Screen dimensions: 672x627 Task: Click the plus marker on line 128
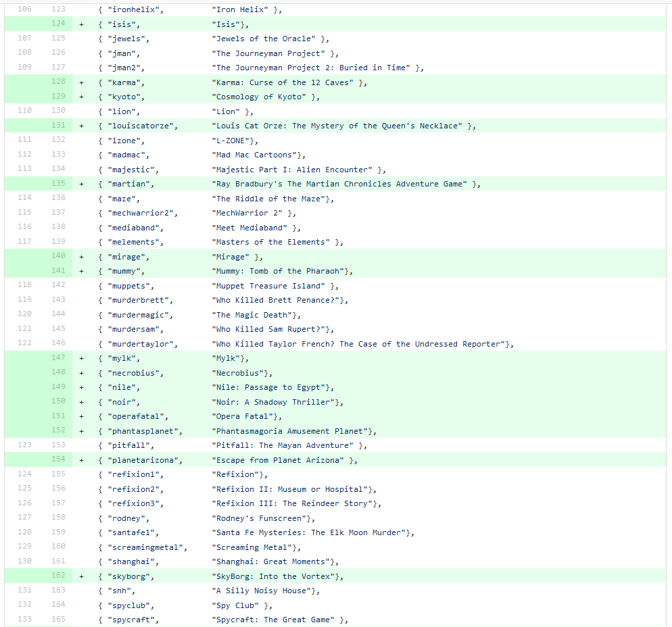(81, 82)
